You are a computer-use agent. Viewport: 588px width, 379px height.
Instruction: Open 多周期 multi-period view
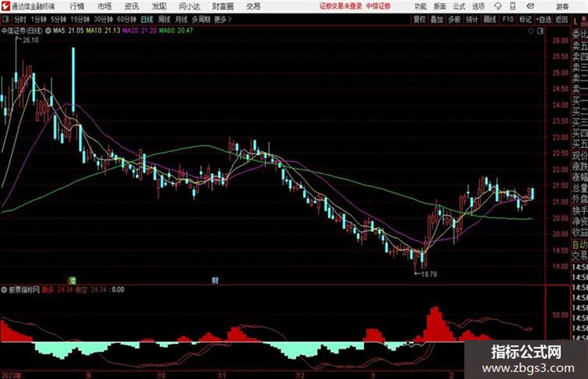coord(201,19)
